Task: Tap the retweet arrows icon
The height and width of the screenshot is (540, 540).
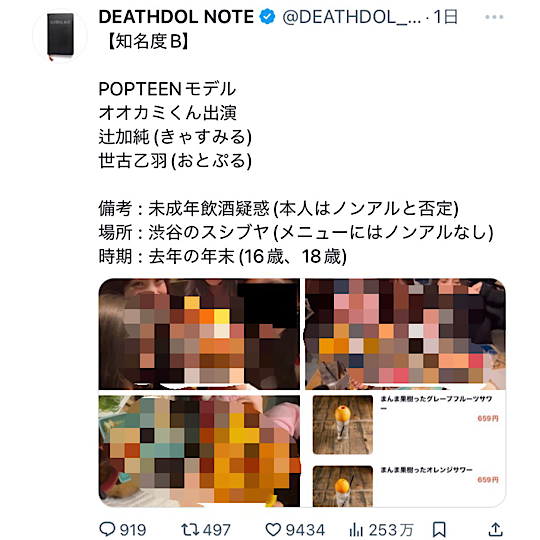Action: 189,529
